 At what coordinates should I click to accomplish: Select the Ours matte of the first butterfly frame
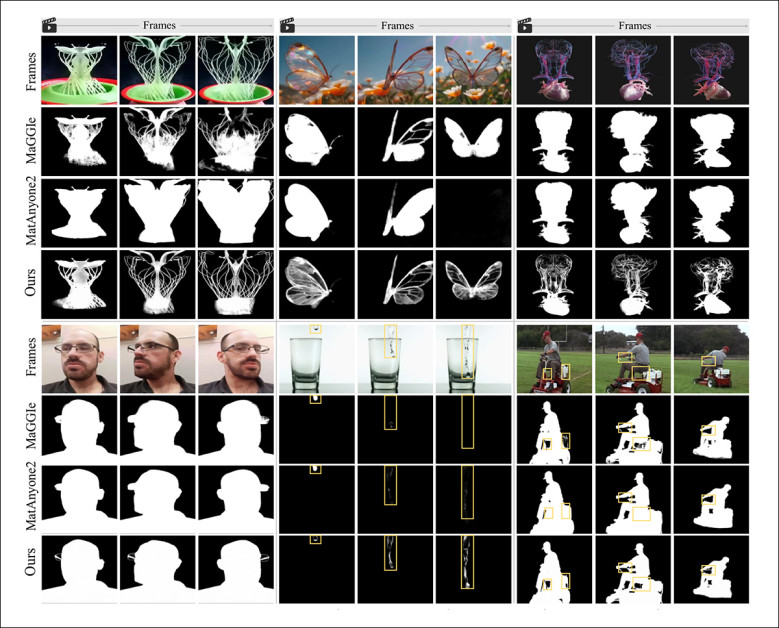(x=317, y=284)
